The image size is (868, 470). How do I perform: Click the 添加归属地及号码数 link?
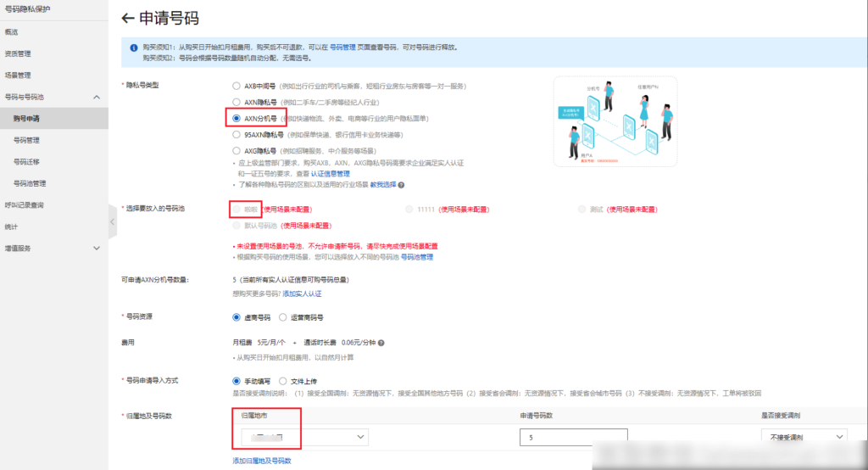point(262,461)
